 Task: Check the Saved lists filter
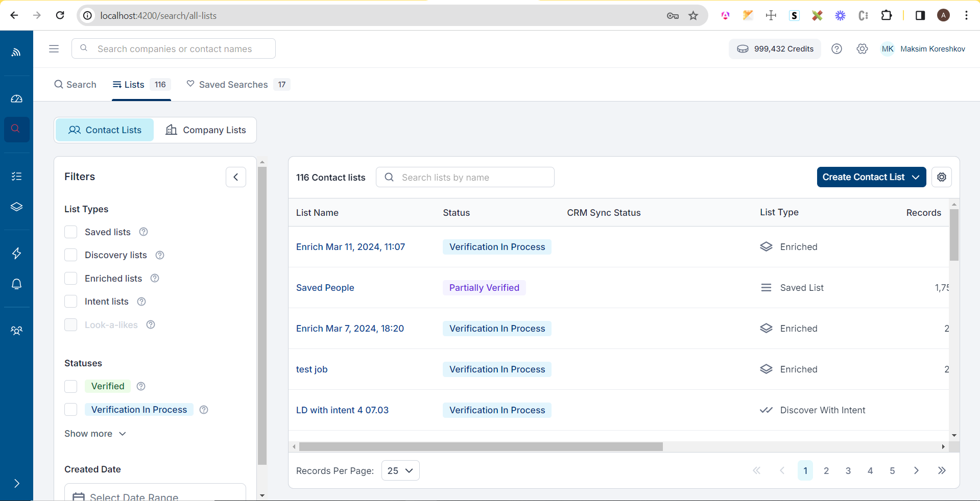71,232
